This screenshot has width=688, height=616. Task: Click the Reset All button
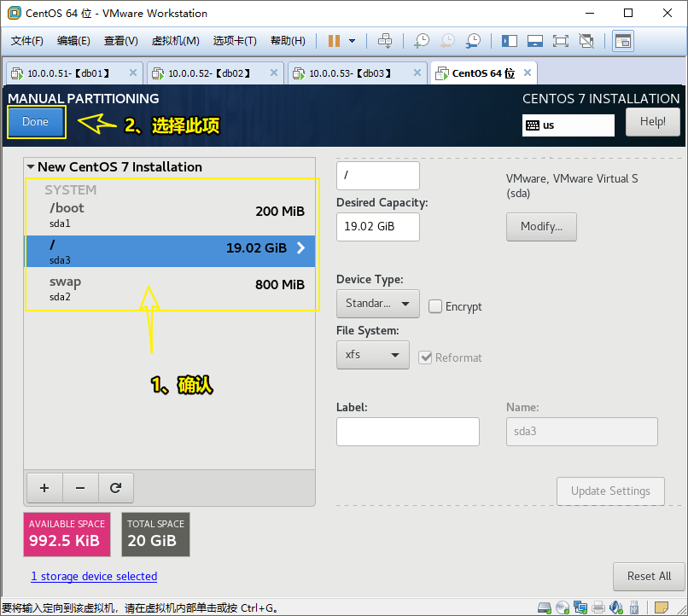[x=649, y=576]
